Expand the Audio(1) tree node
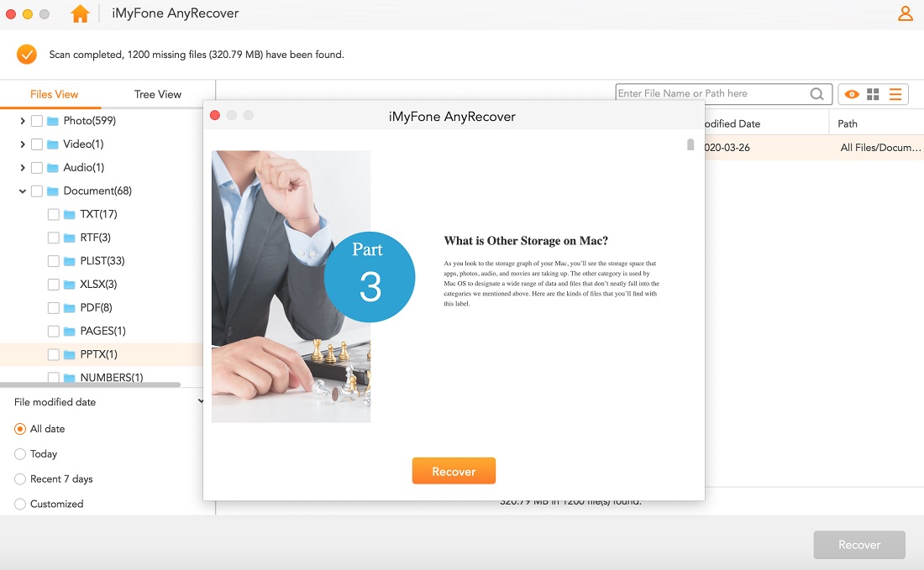The height and width of the screenshot is (570, 924). click(x=23, y=167)
